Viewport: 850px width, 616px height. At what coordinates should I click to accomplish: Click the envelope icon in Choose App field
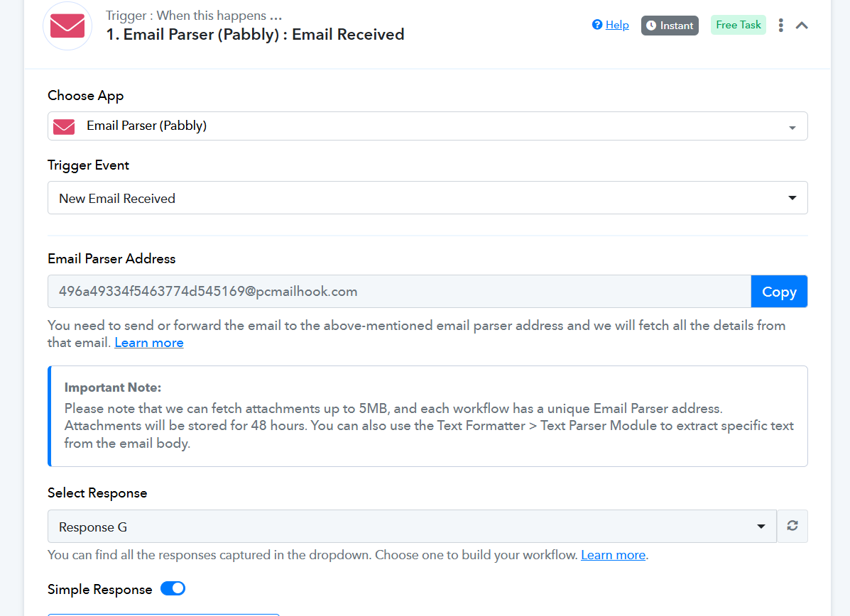coord(64,126)
